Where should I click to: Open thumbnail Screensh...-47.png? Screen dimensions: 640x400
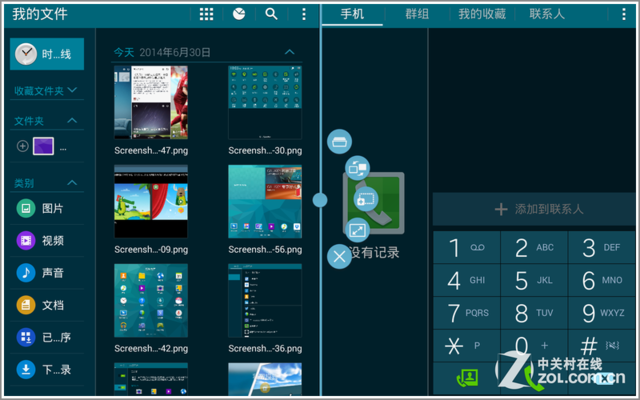(x=151, y=102)
